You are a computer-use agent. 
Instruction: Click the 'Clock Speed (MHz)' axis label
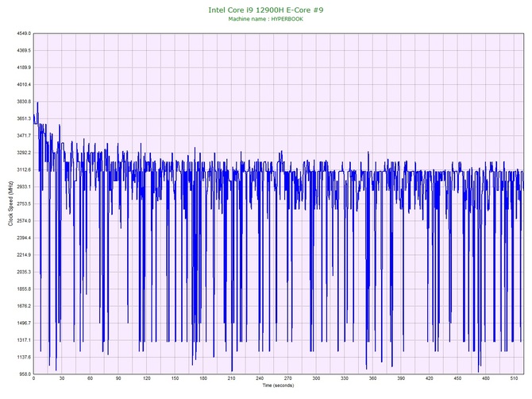[x=10, y=203]
